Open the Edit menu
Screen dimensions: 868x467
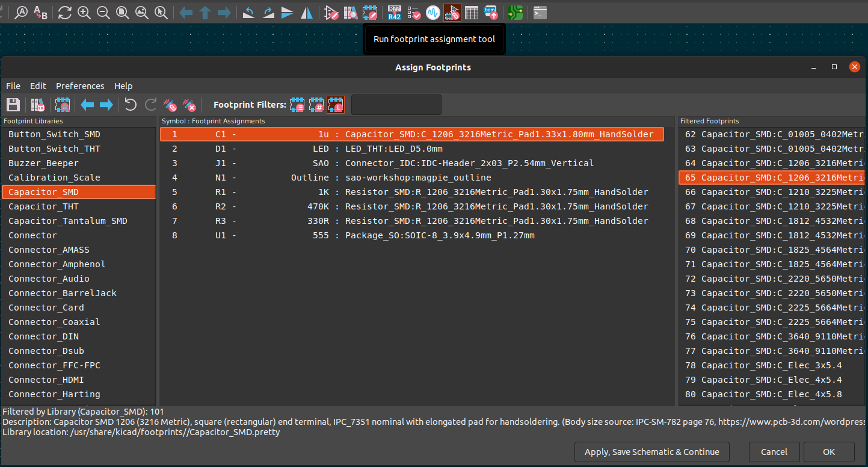(x=38, y=86)
